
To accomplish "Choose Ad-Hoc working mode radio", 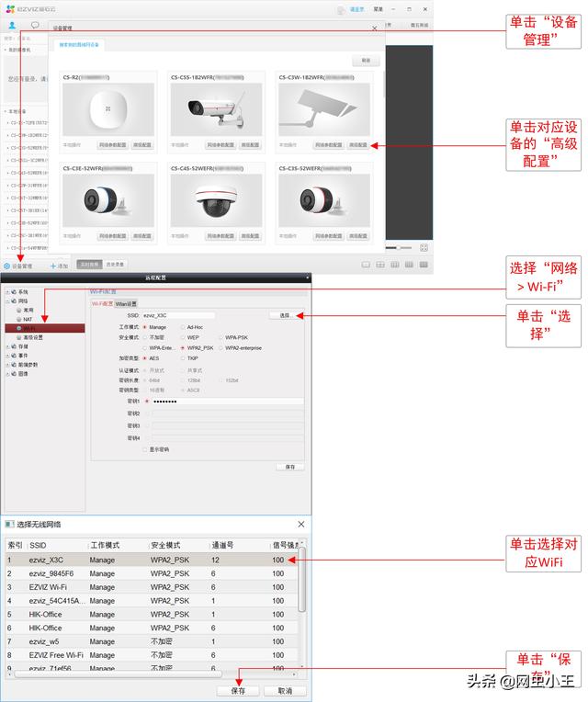I will 184,326.
